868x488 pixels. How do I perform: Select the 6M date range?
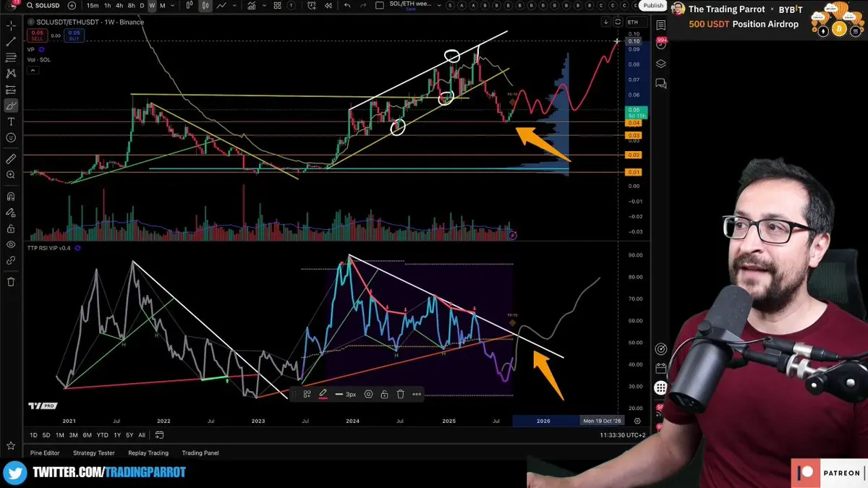(x=87, y=435)
